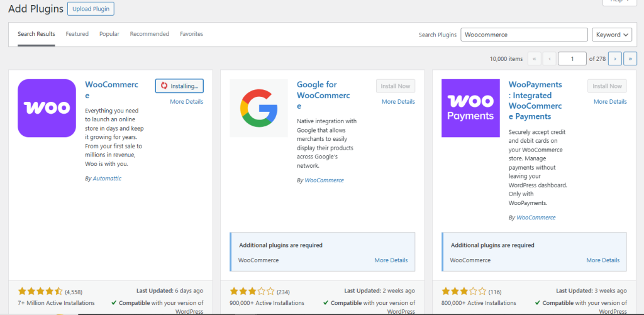This screenshot has width=644, height=315.
Task: Click the 'Last Updated: 3 weeks ago' text
Action: pyautogui.click(x=592, y=290)
